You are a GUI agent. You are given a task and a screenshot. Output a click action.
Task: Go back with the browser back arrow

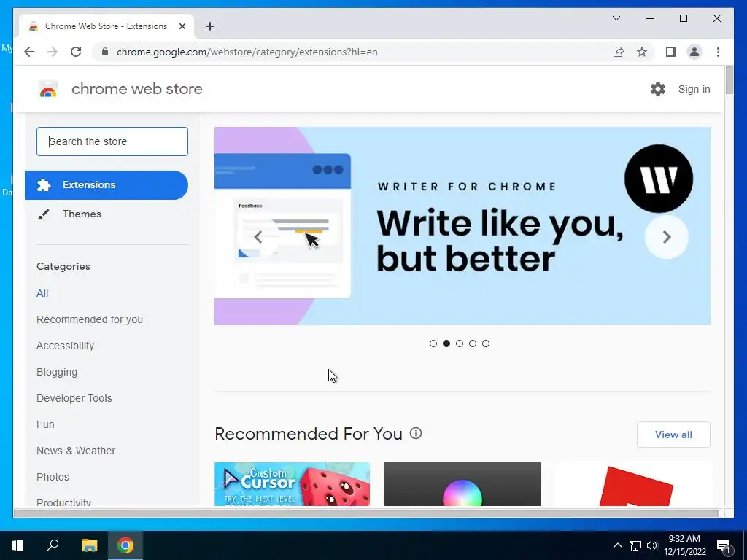29,52
